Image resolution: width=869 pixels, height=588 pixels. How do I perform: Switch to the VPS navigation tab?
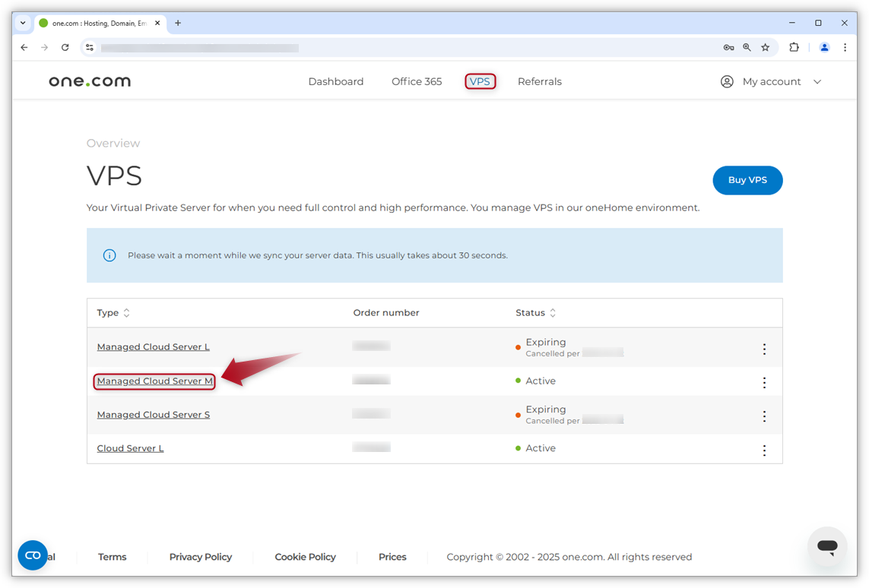pos(480,81)
